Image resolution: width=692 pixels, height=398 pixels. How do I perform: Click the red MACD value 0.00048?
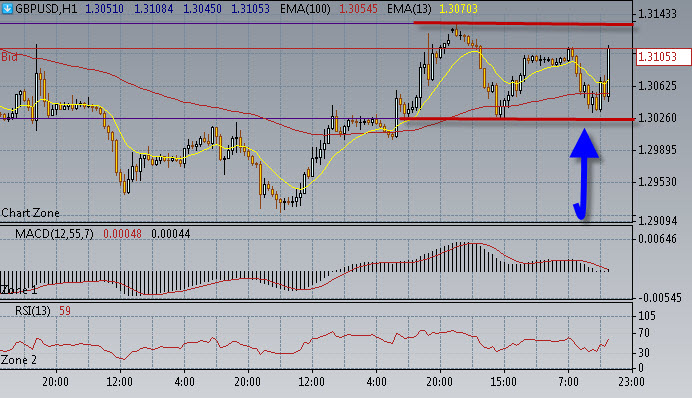click(x=122, y=233)
